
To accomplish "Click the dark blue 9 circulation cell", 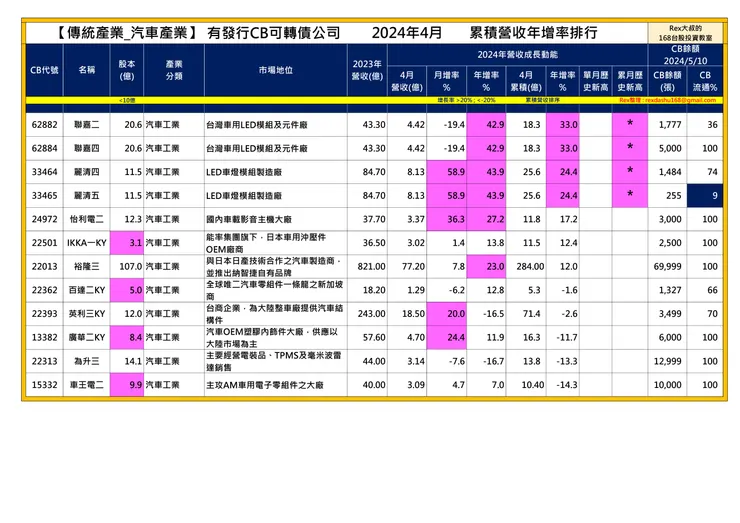I will 705,195.
